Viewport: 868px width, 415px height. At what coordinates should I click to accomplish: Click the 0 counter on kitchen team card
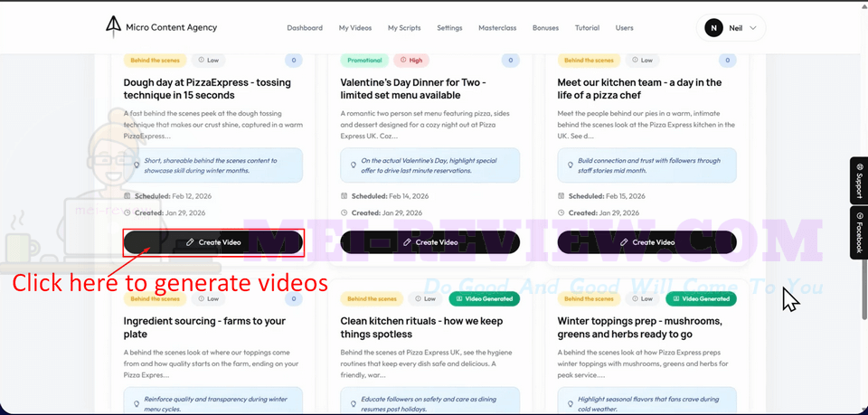click(x=727, y=61)
